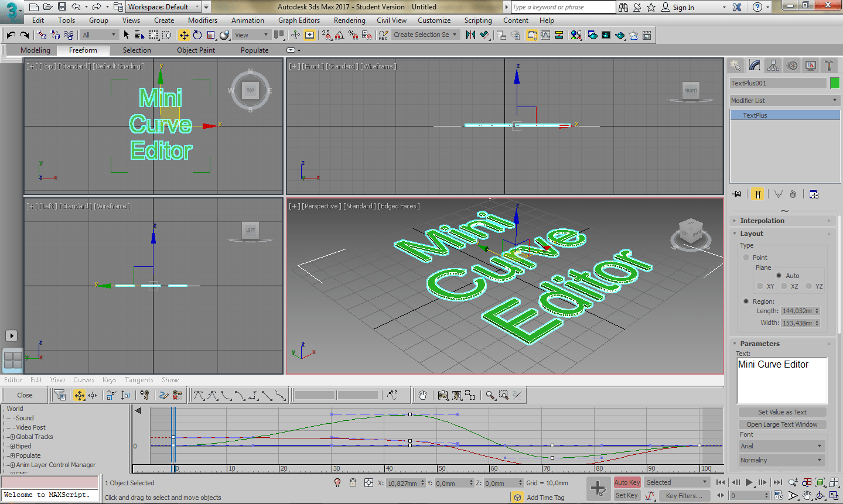Click the Bind to Space Warp icon
The height and width of the screenshot is (504, 843).
[x=69, y=35]
